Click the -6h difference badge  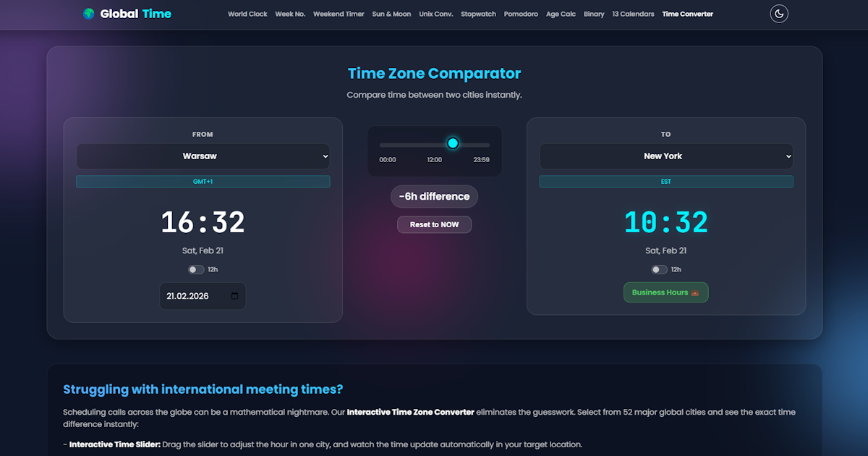434,196
